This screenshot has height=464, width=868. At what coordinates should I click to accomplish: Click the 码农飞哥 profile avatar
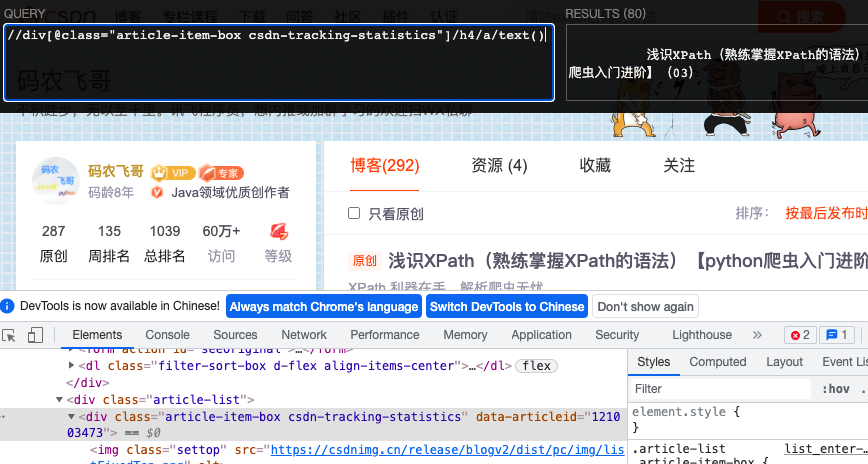pyautogui.click(x=56, y=181)
